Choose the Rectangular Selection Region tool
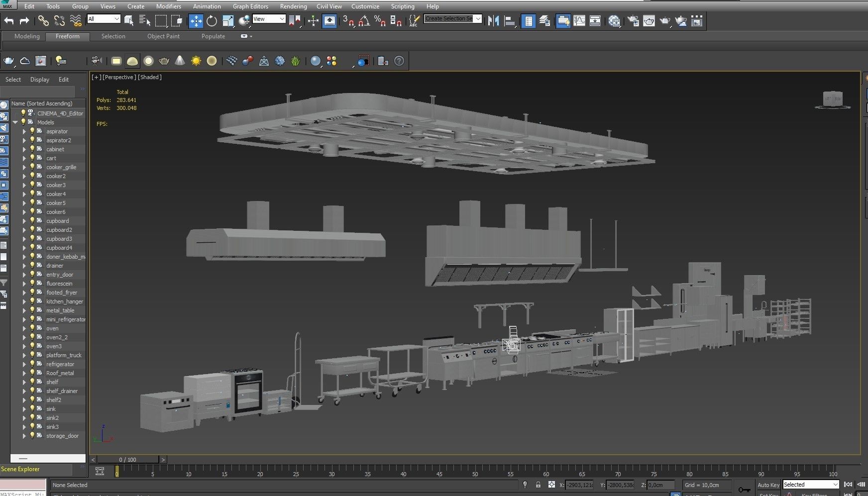This screenshot has width=868, height=496. click(x=161, y=21)
